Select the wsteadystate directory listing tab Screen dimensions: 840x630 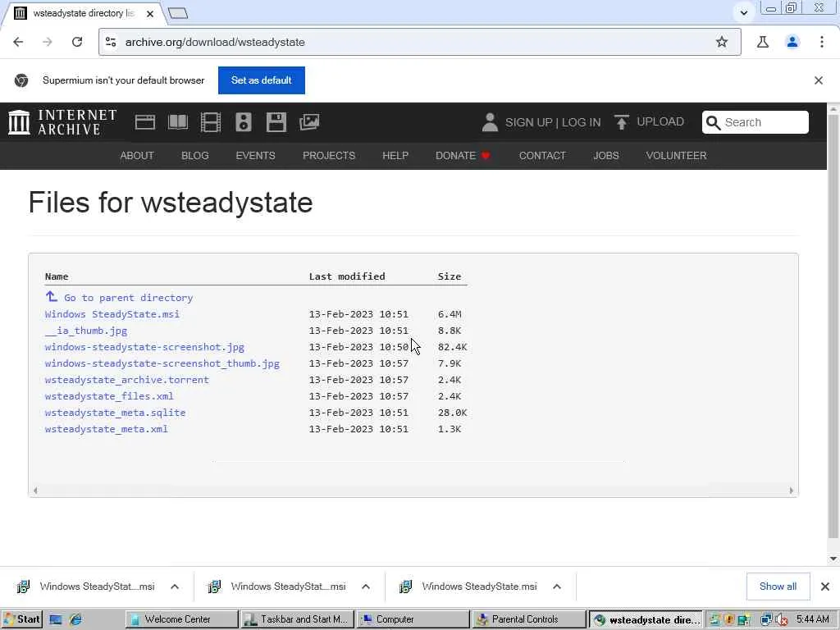tap(83, 13)
